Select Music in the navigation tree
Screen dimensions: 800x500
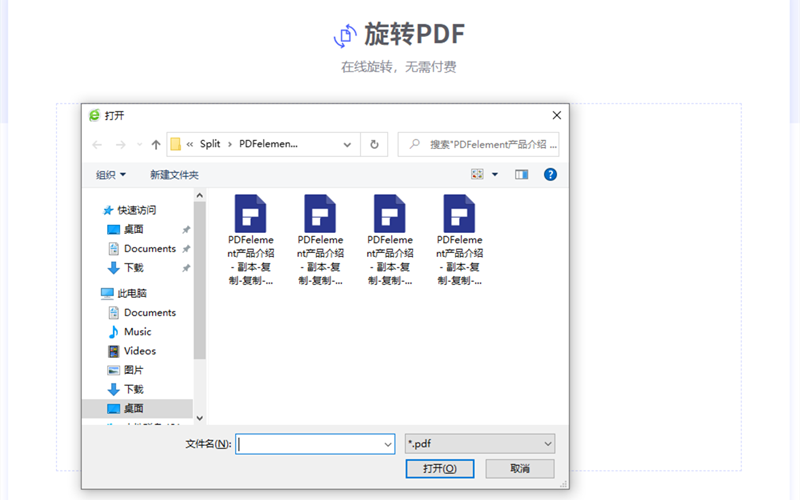pyautogui.click(x=137, y=331)
